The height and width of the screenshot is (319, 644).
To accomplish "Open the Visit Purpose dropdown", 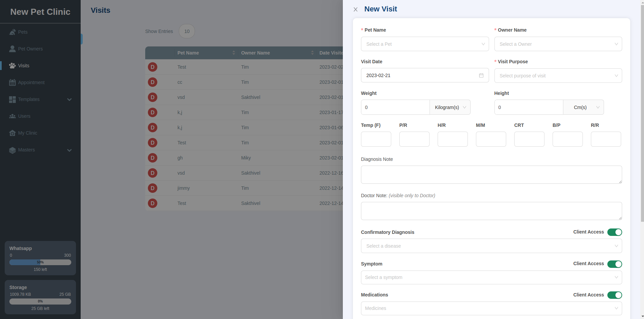I will 558,76.
